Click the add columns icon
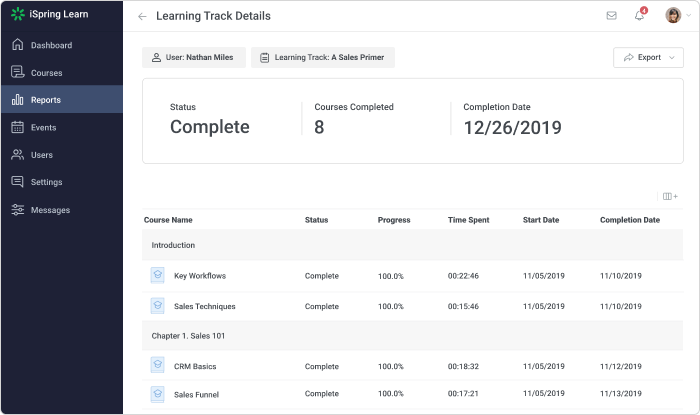700x415 pixels. pos(670,196)
